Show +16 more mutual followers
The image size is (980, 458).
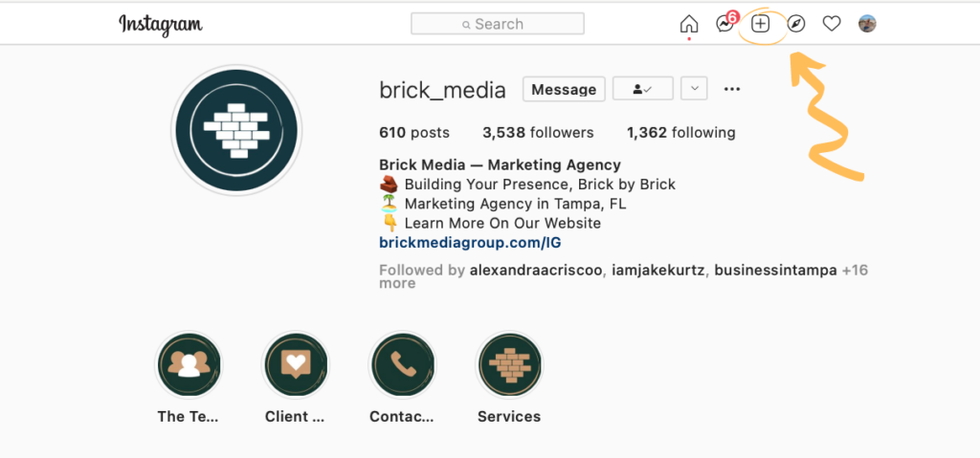pos(855,271)
